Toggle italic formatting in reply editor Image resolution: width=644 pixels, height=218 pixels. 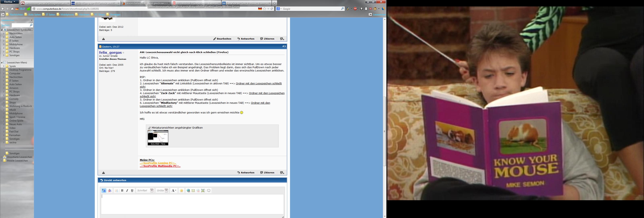tap(127, 190)
